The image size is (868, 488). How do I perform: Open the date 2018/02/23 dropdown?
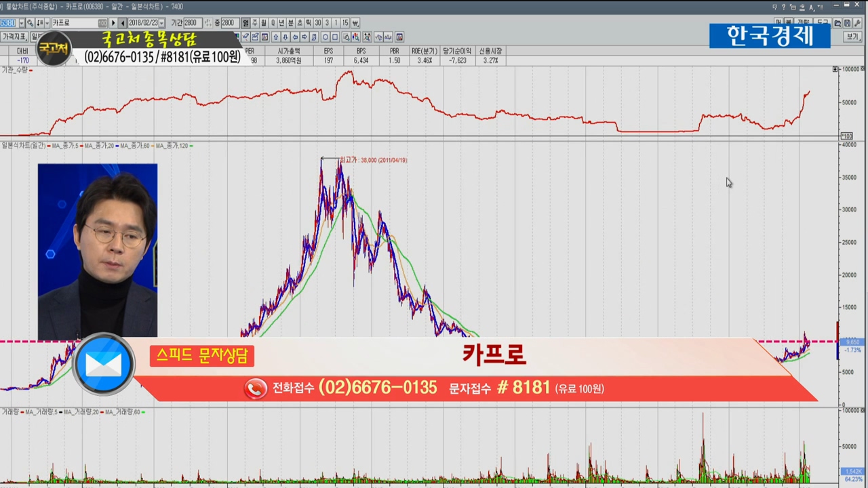coord(161,23)
